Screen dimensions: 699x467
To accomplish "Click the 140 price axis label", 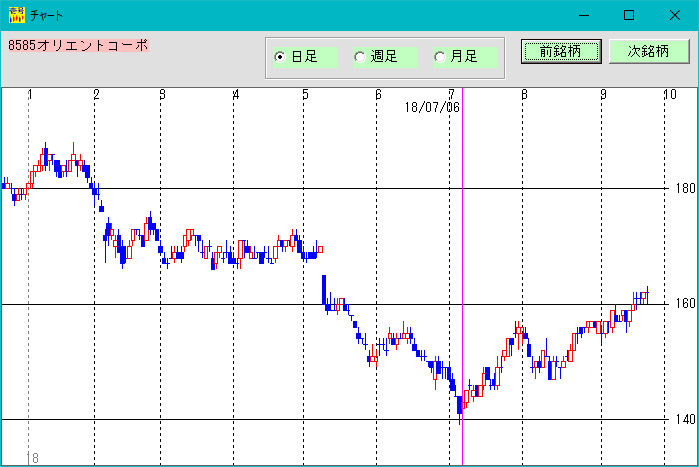I will [685, 419].
